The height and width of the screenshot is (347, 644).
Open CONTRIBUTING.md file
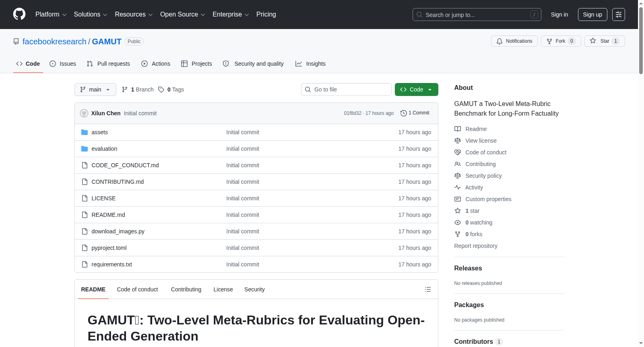[x=118, y=182]
